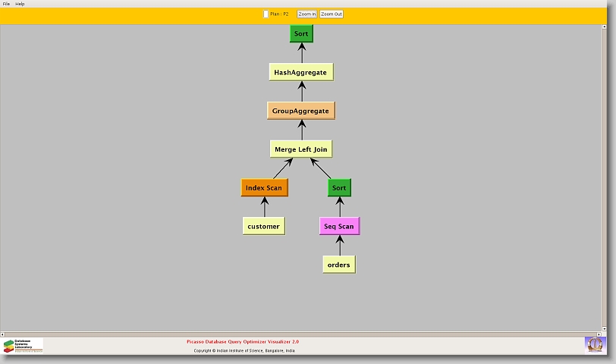Open the Help menu
The height and width of the screenshot is (364, 616).
click(x=20, y=4)
